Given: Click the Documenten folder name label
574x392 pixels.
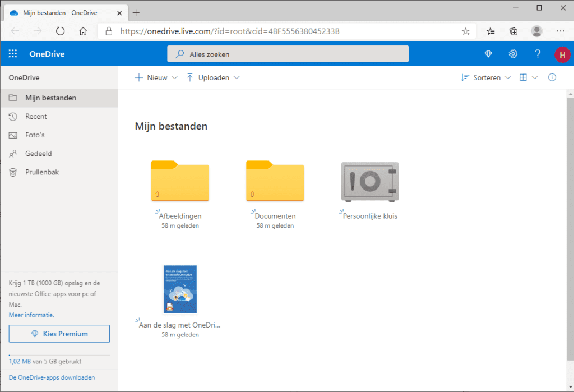Looking at the screenshot, I should pyautogui.click(x=275, y=216).
